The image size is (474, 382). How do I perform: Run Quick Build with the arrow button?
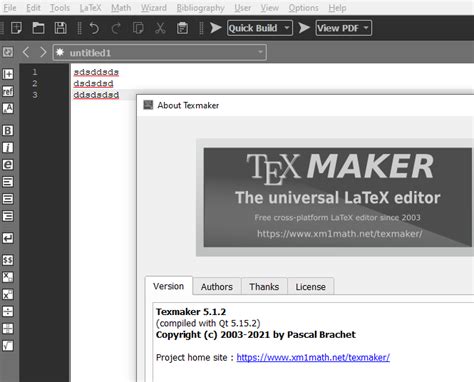click(x=216, y=28)
